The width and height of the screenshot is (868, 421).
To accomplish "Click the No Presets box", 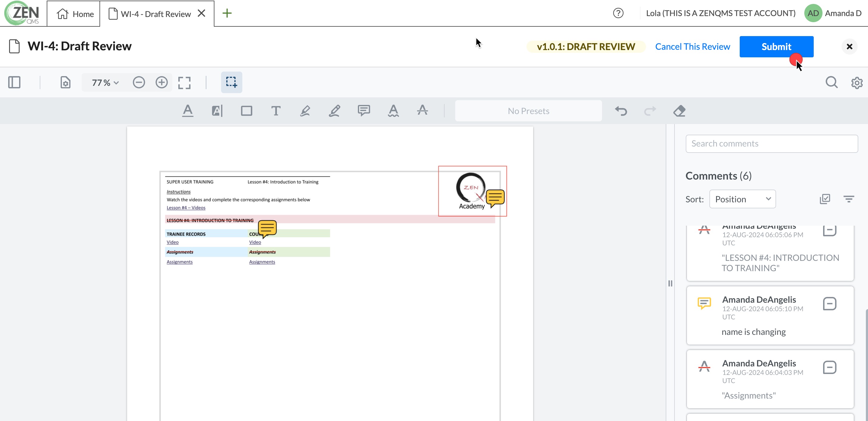I will 528,111.
